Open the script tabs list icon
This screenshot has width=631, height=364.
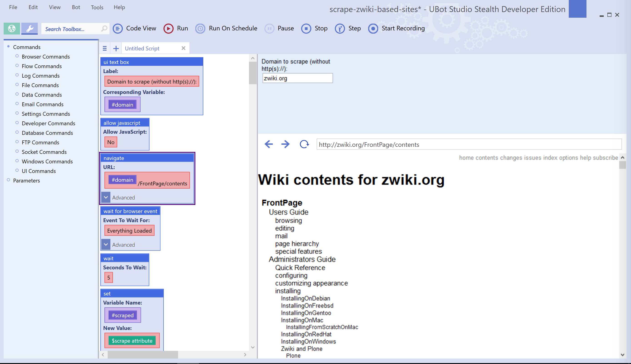coord(104,49)
